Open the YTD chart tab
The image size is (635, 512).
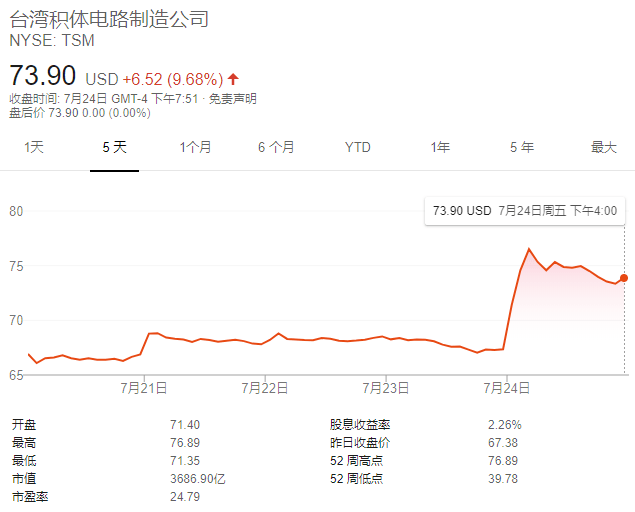click(358, 147)
